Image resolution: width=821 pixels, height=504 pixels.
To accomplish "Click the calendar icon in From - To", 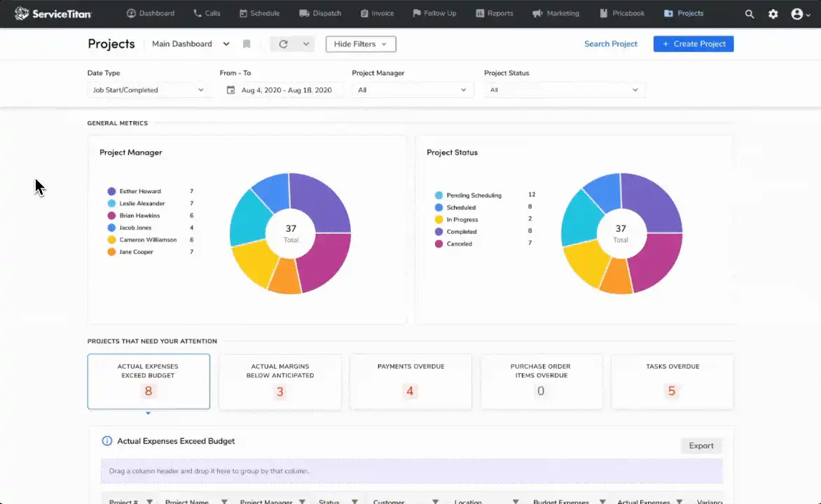I will pyautogui.click(x=230, y=90).
